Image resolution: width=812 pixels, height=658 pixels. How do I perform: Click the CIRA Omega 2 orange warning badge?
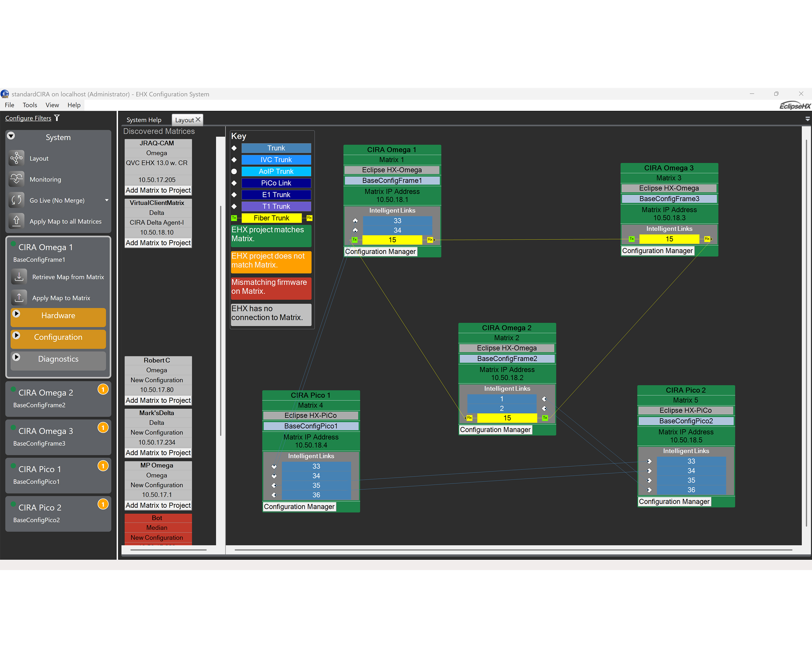(x=103, y=389)
